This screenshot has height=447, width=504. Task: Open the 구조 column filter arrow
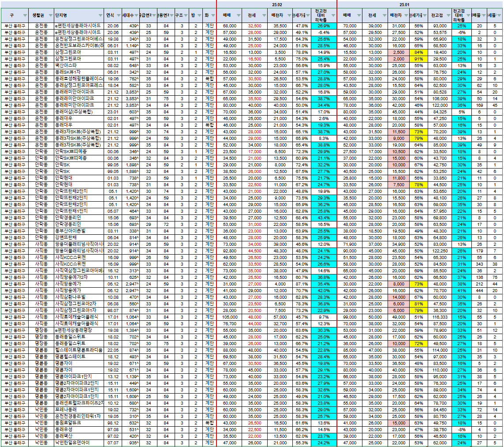[186, 15]
